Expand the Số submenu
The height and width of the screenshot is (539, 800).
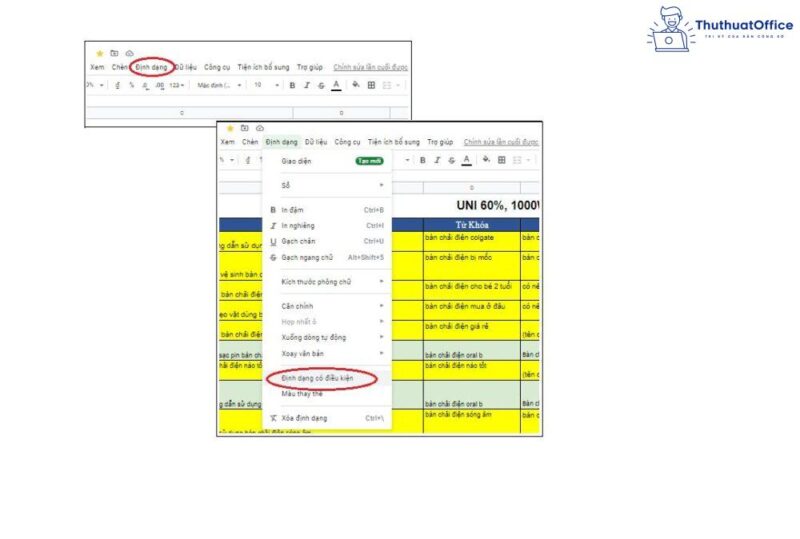327,185
